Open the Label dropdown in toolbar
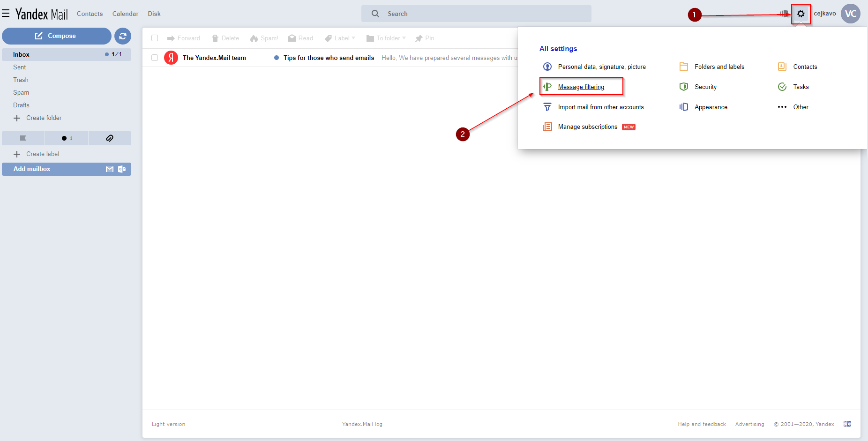868x441 pixels. click(x=340, y=38)
